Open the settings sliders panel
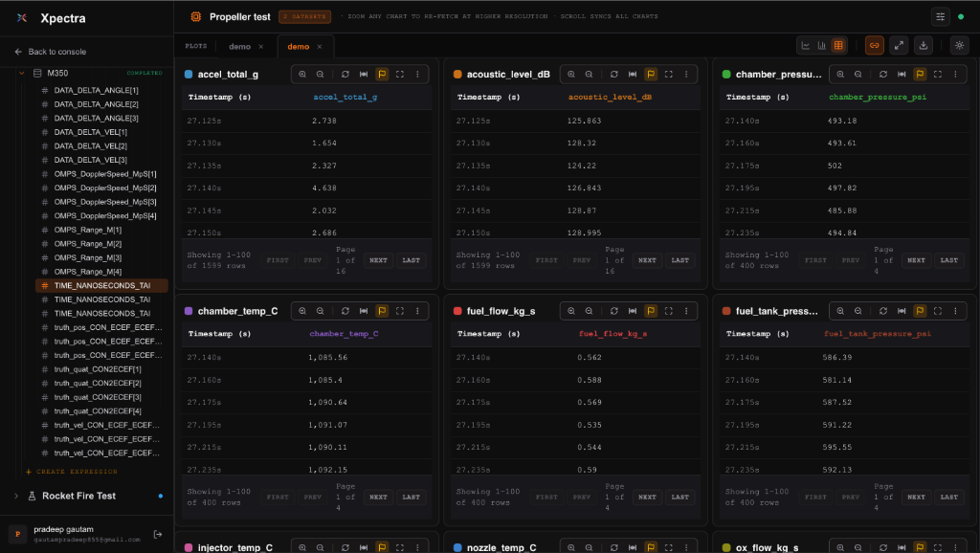 point(940,17)
